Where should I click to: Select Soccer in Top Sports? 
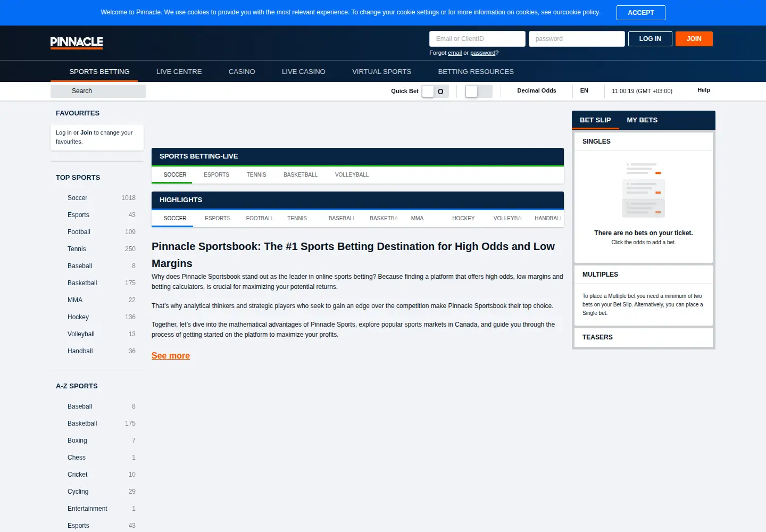97,198
